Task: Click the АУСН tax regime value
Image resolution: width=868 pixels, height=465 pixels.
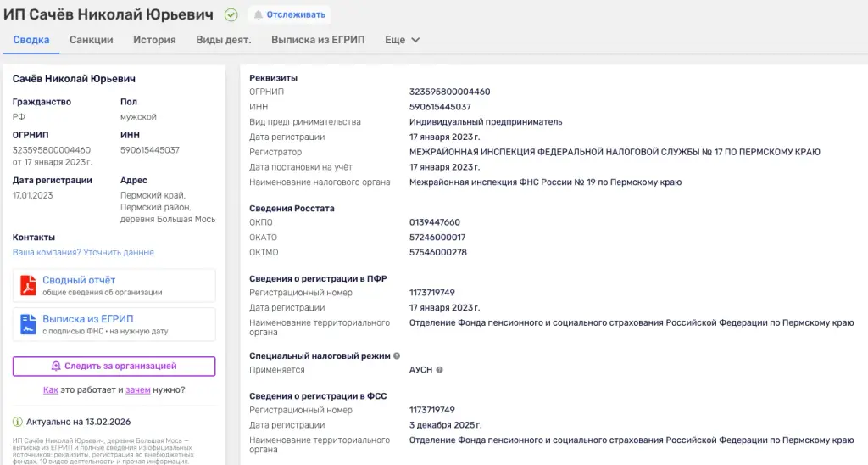Action: click(x=420, y=370)
